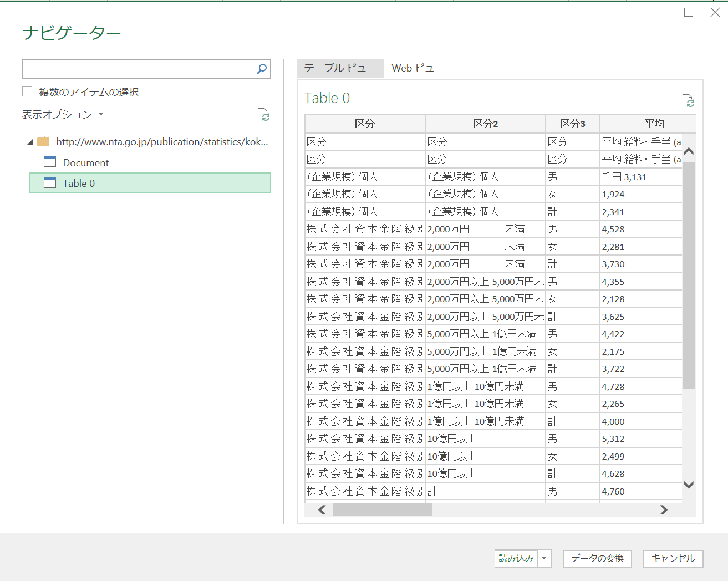Click the Table 0 preview title
The height and width of the screenshot is (581, 728).
327,98
